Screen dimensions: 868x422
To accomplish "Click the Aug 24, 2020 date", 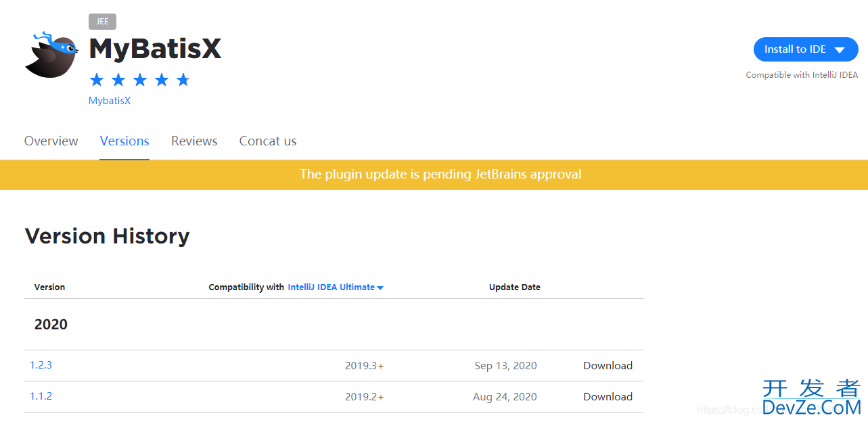I will (505, 397).
